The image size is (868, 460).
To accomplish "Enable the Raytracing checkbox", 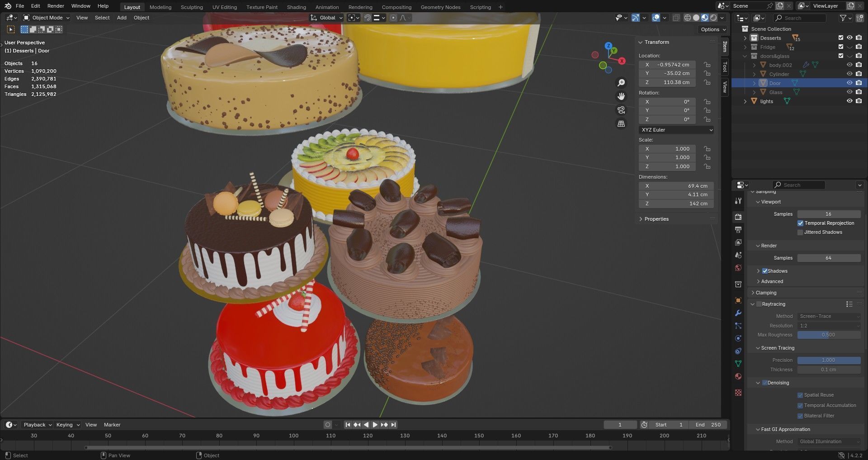I will (x=759, y=304).
